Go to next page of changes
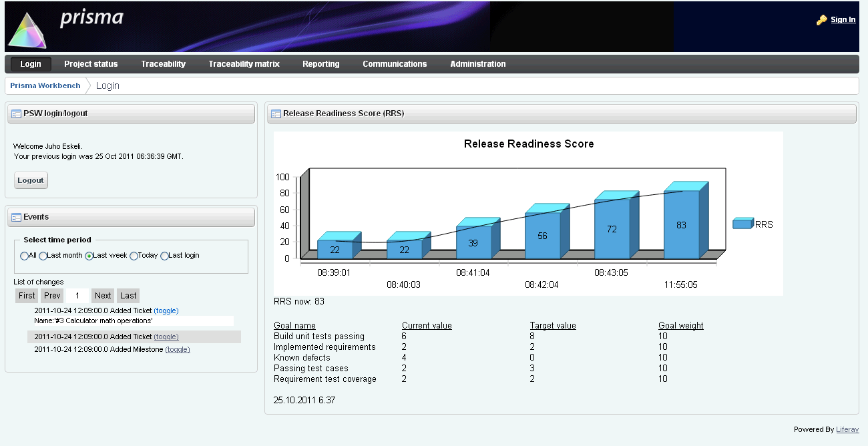The height and width of the screenshot is (446, 868). (102, 295)
